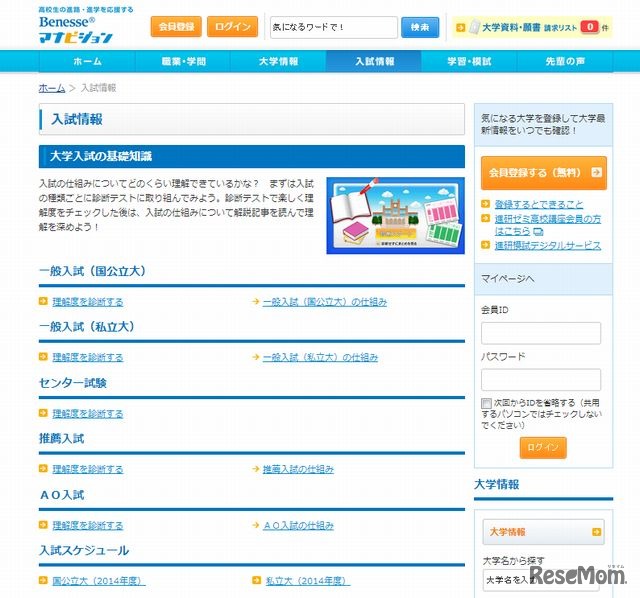Open ＡＯ入試の仕組み link
The image size is (640, 598).
tap(298, 525)
